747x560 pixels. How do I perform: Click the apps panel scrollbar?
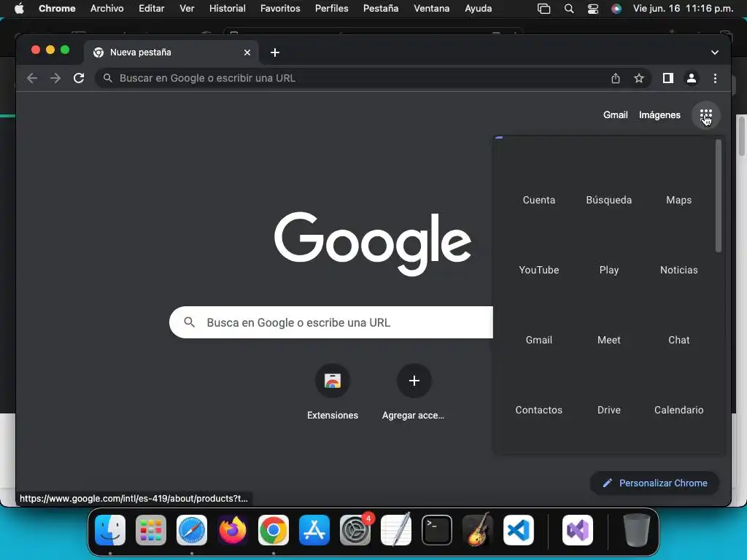click(x=718, y=195)
